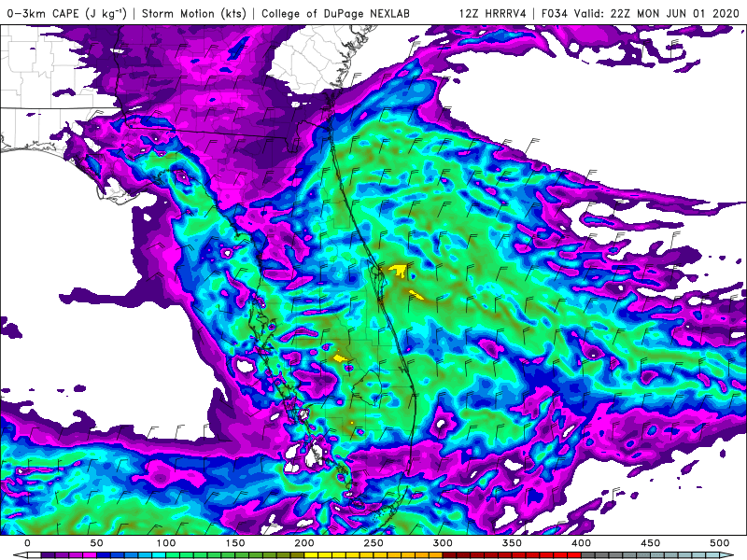Image resolution: width=747 pixels, height=560 pixels.
Task: Click the '500' label on the color scale
Action: click(x=719, y=543)
